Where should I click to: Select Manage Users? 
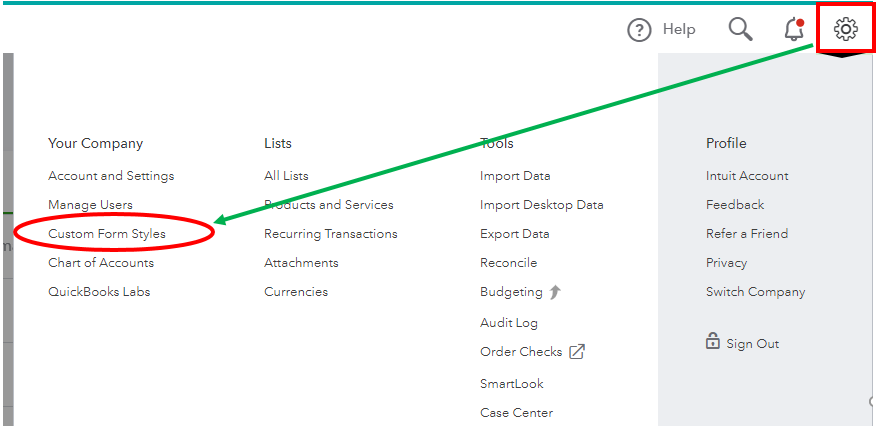(90, 205)
